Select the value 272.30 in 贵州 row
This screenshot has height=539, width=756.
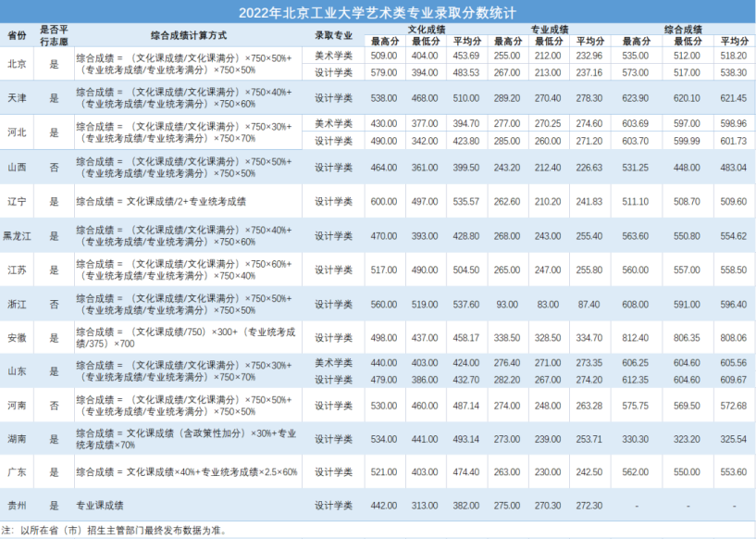[x=589, y=506]
